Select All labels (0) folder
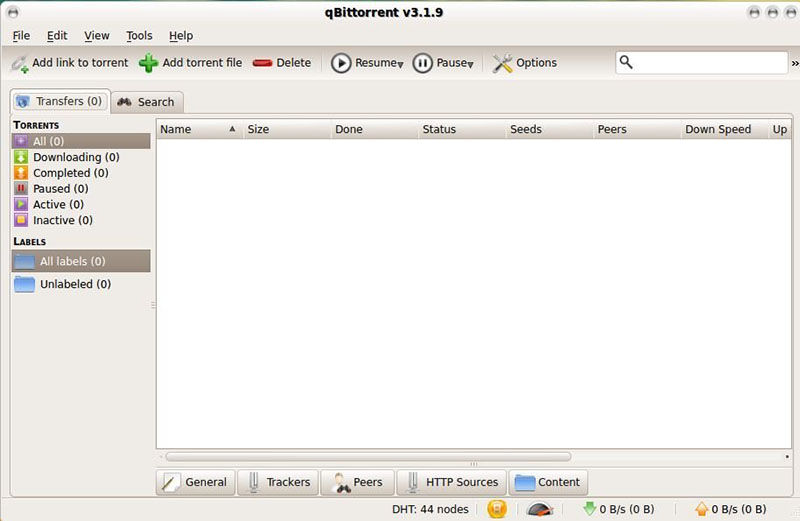 pyautogui.click(x=81, y=261)
